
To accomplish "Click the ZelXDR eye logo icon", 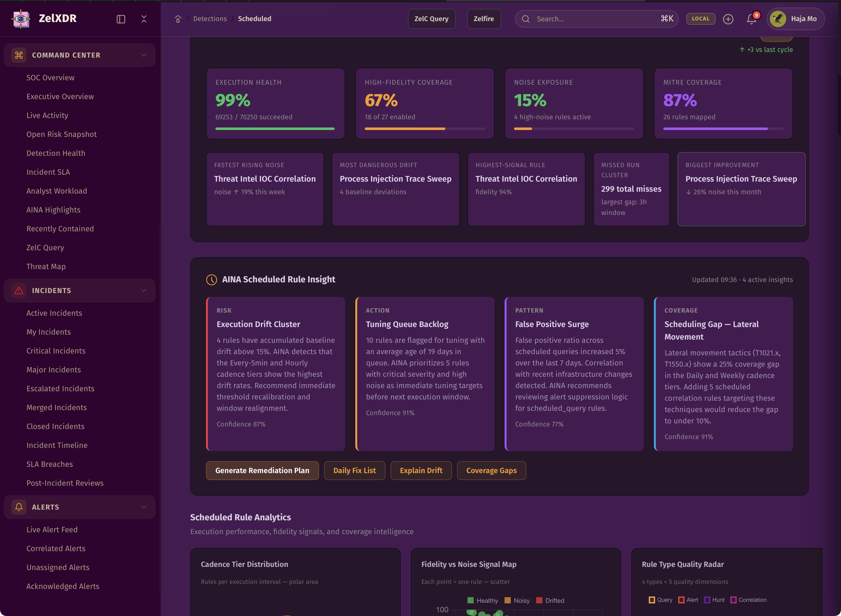I will (x=21, y=19).
